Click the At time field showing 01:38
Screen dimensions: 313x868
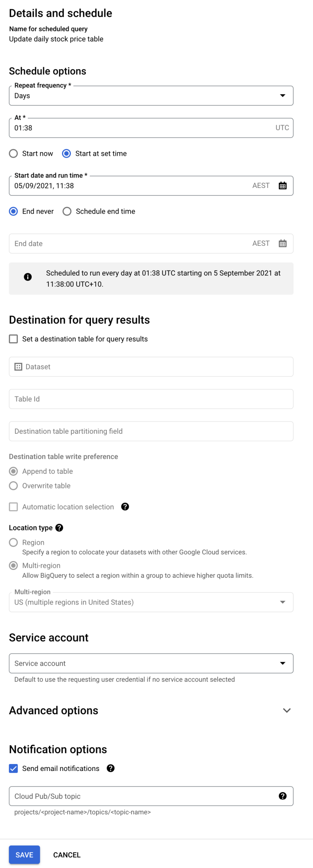coord(151,128)
